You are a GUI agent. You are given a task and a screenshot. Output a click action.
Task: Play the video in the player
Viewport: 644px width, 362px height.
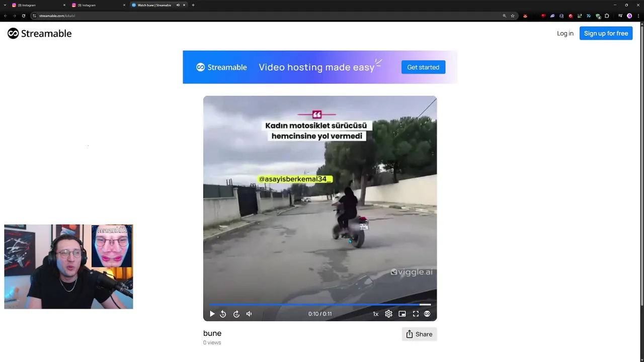(x=212, y=314)
